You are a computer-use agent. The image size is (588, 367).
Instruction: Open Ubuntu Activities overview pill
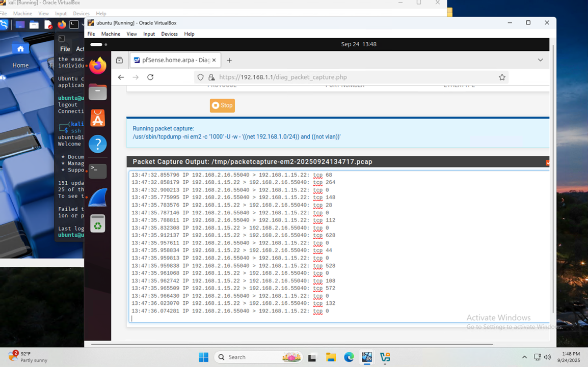point(99,44)
